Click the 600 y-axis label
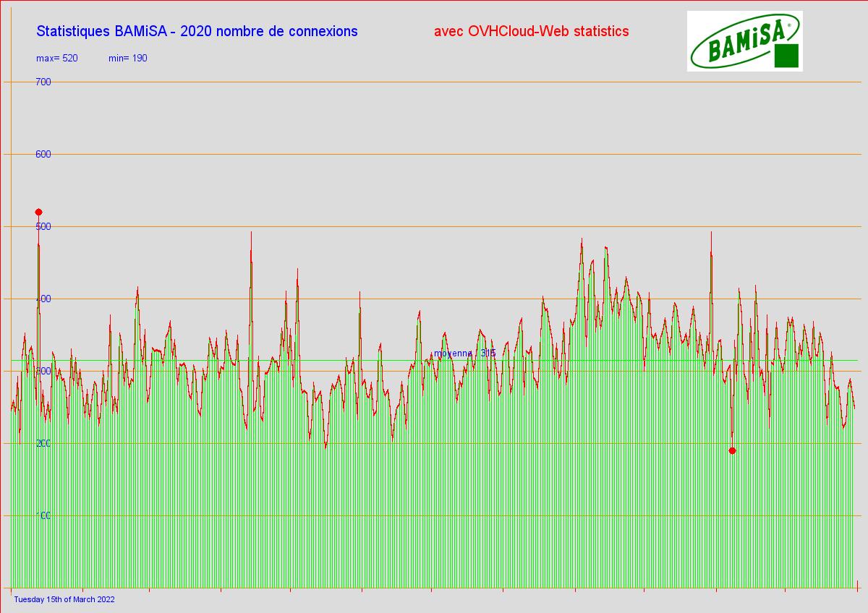 coord(43,154)
